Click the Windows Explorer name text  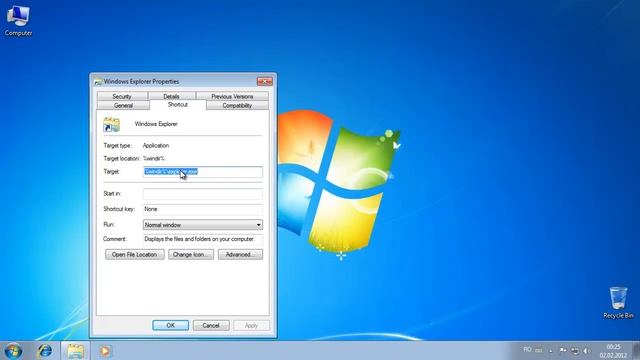click(156, 124)
